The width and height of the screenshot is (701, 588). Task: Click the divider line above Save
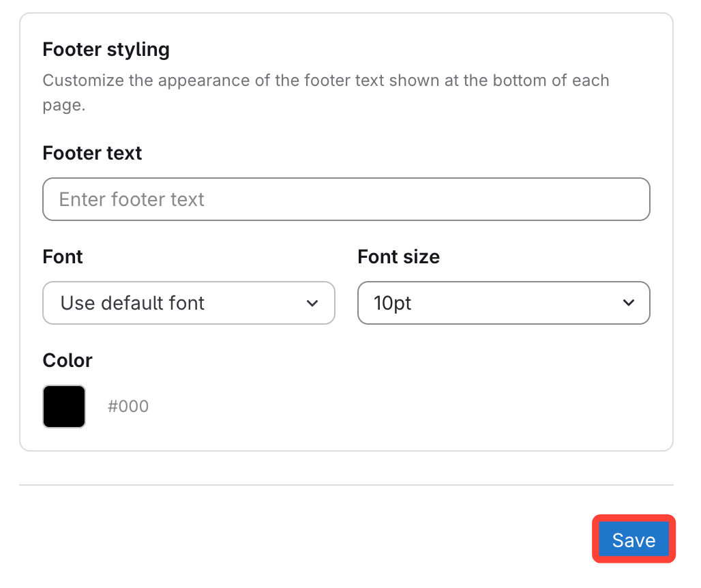346,485
